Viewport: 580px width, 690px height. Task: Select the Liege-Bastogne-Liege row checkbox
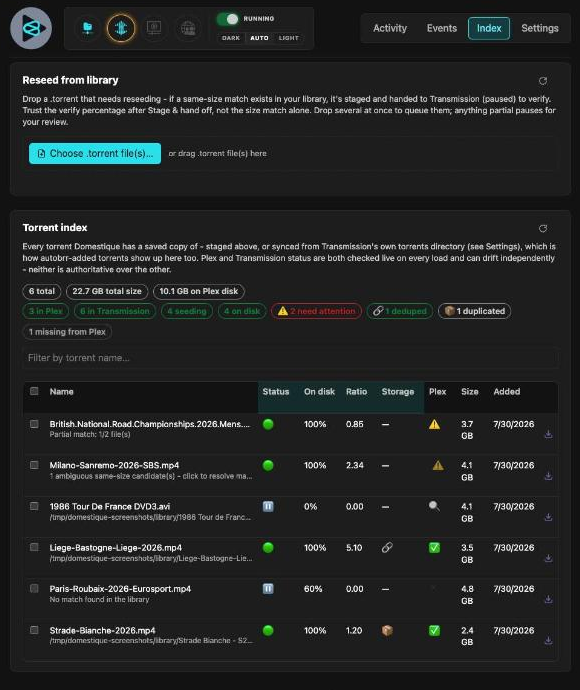tap(34, 547)
